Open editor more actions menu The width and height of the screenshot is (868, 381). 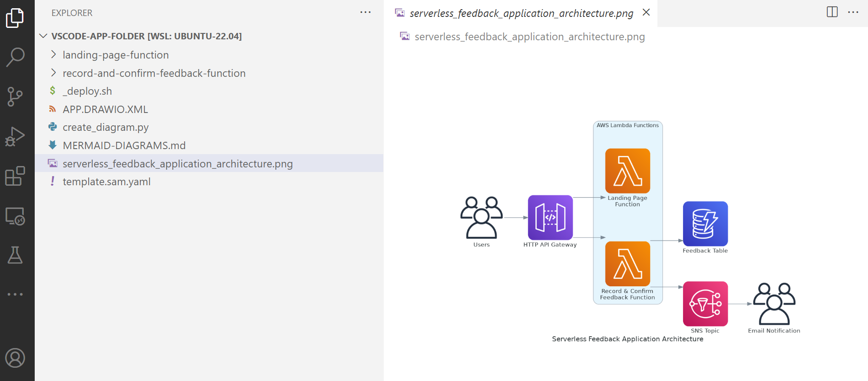[x=853, y=12]
